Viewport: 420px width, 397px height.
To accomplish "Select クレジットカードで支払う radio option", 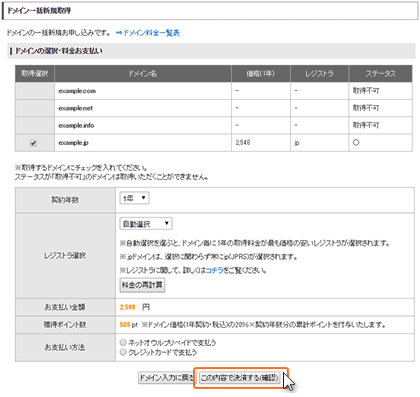I will point(123,352).
